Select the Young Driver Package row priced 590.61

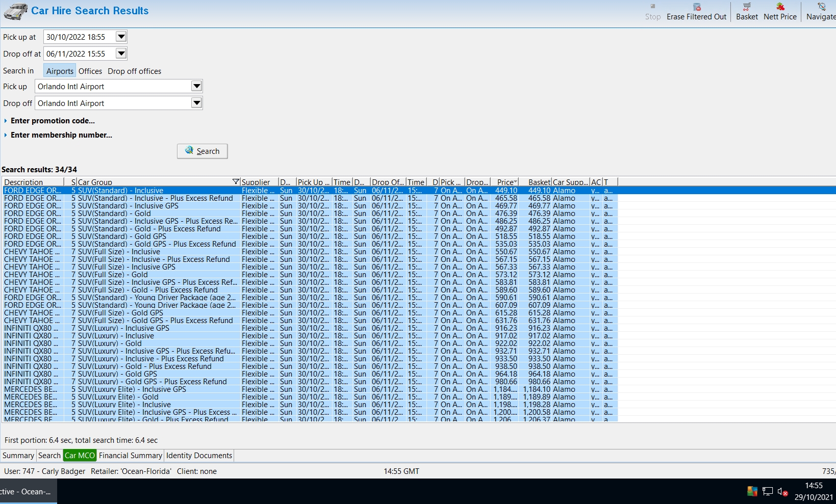tap(310, 298)
